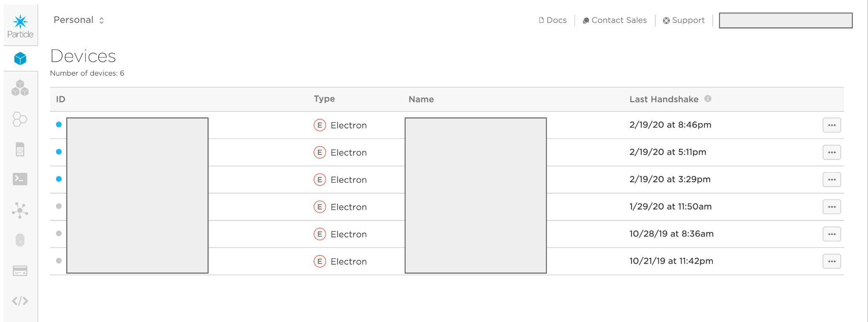Open the Docs link
The width and height of the screenshot is (868, 322).
[x=553, y=20]
